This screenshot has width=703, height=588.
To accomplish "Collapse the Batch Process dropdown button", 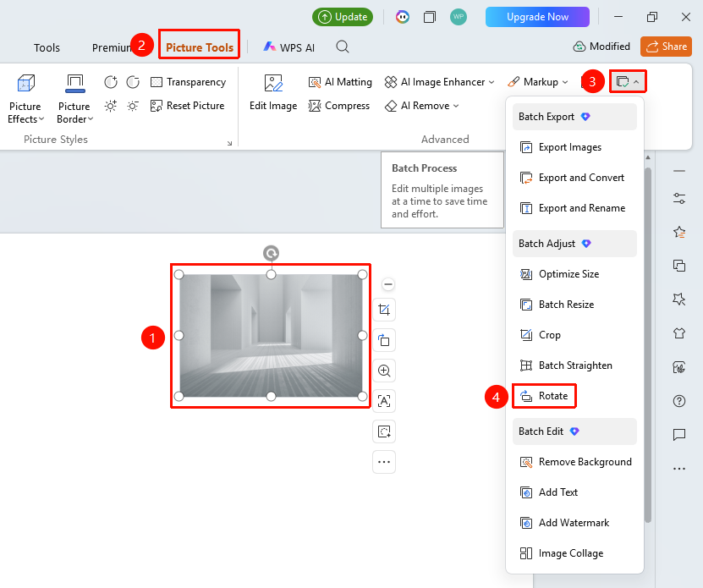I will tap(627, 81).
